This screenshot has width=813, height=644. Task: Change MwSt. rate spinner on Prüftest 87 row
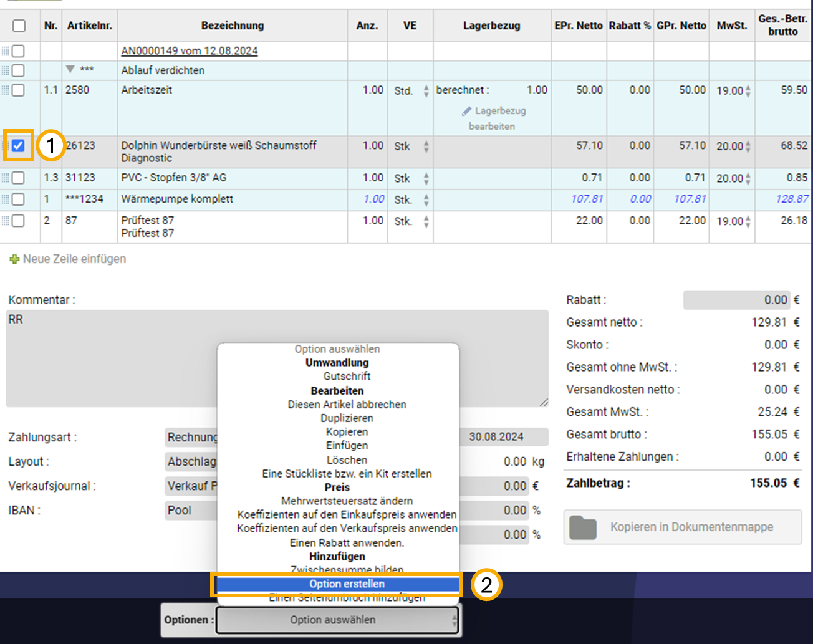[x=748, y=221]
